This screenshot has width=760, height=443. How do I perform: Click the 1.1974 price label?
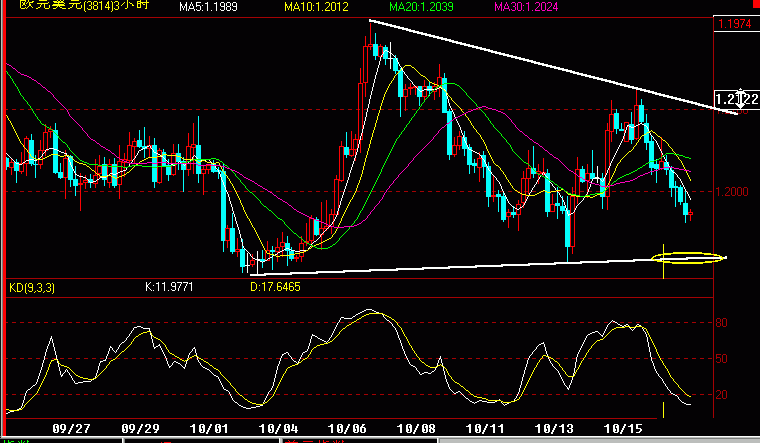click(735, 24)
